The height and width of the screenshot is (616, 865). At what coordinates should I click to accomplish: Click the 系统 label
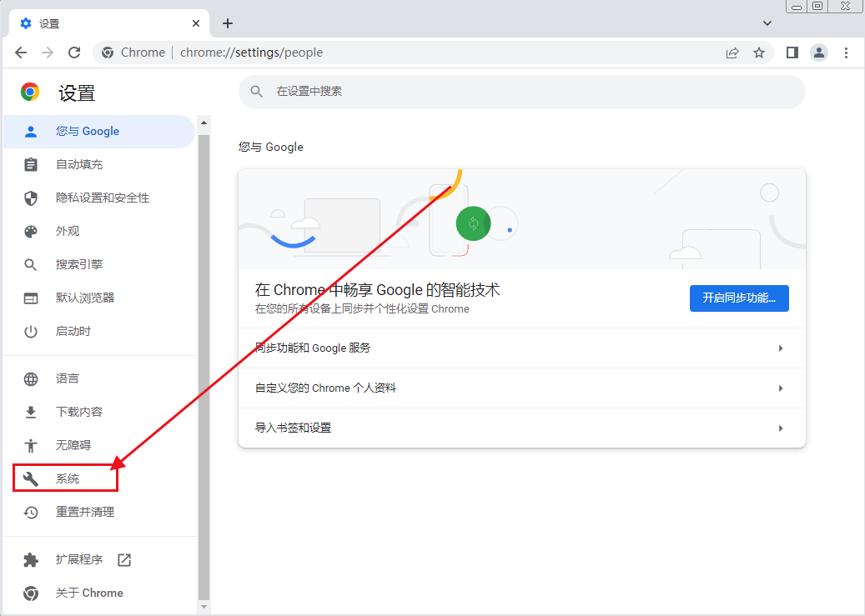coord(68,478)
